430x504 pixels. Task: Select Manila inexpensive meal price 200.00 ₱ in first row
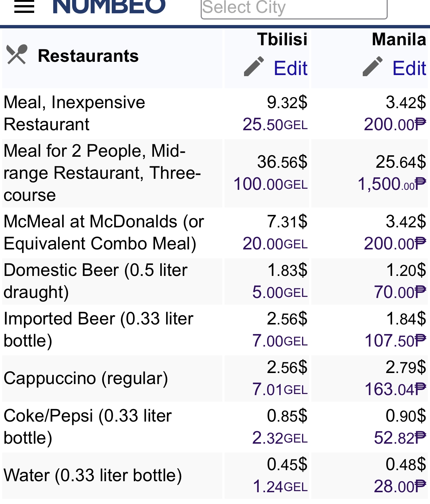(x=395, y=125)
